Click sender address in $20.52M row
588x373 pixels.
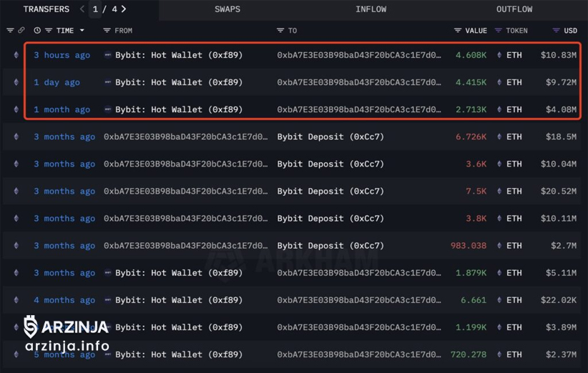point(186,192)
